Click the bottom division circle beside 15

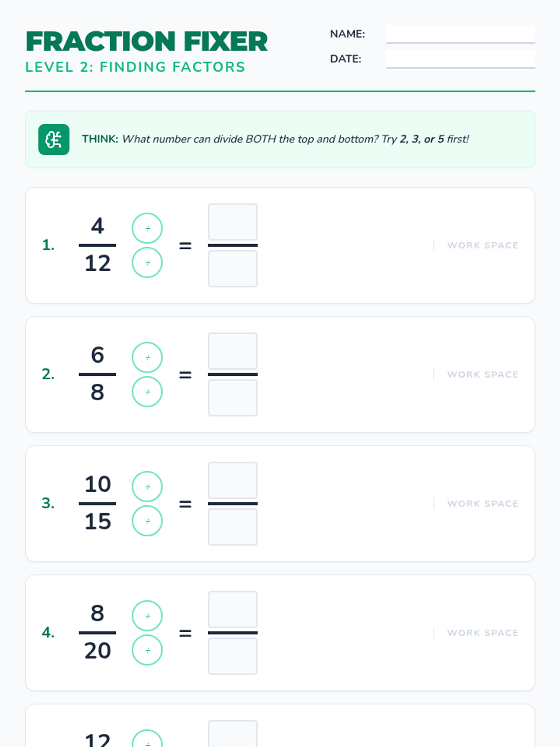click(147, 521)
